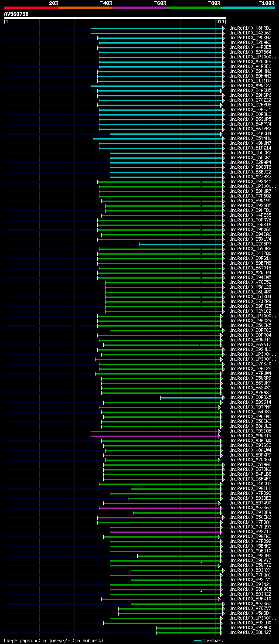The height and width of the screenshot is (644, 279).
Task: Select hit label UniRef100_Q1I1D7
Action: pos(250,81)
